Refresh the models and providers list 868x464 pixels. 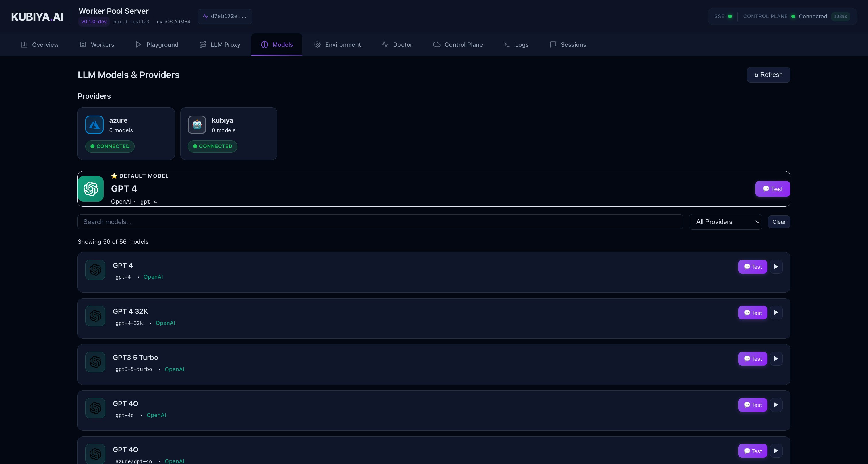(768, 75)
